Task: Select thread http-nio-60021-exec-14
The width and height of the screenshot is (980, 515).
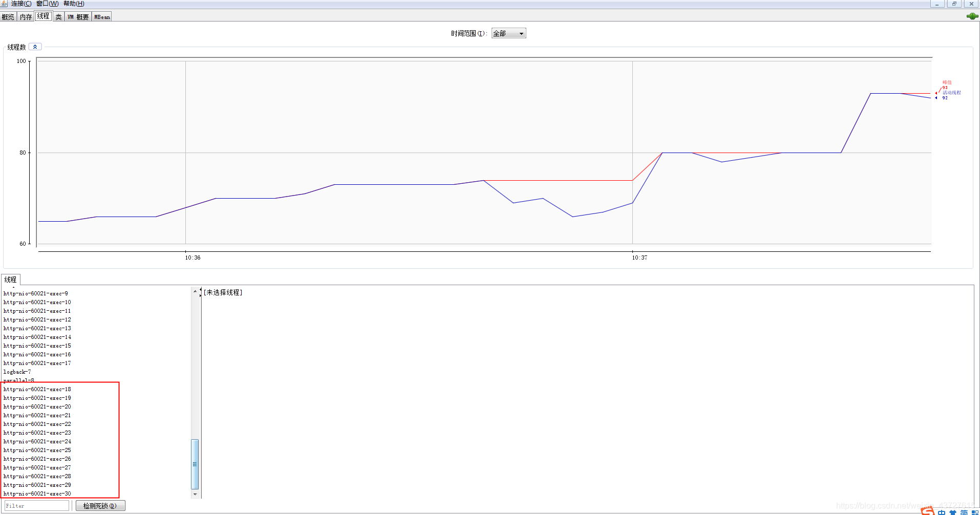Action: 37,337
